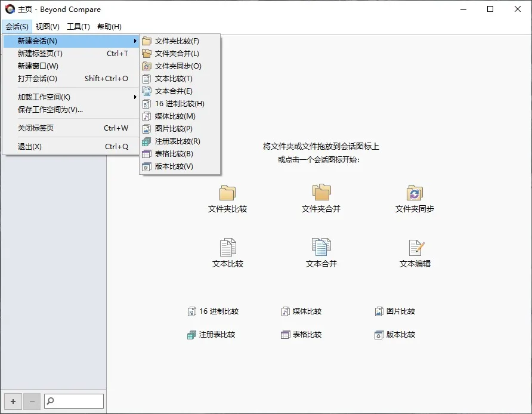Choose 打开会话(O) from the menu
Screen dimensions: 532x414
pos(71,79)
